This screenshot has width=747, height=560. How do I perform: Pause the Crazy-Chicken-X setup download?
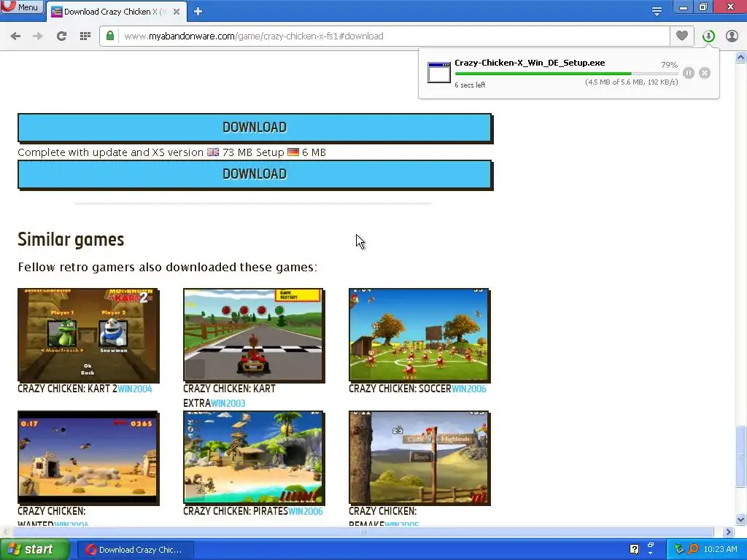point(689,73)
